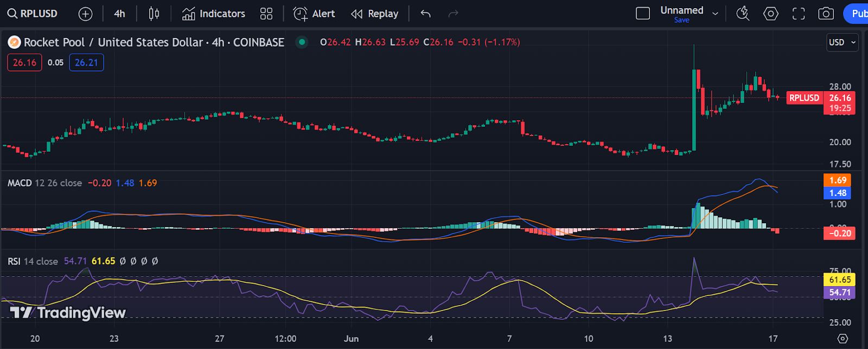Take a chart snapshot with camera icon
The image size is (868, 349).
(826, 14)
